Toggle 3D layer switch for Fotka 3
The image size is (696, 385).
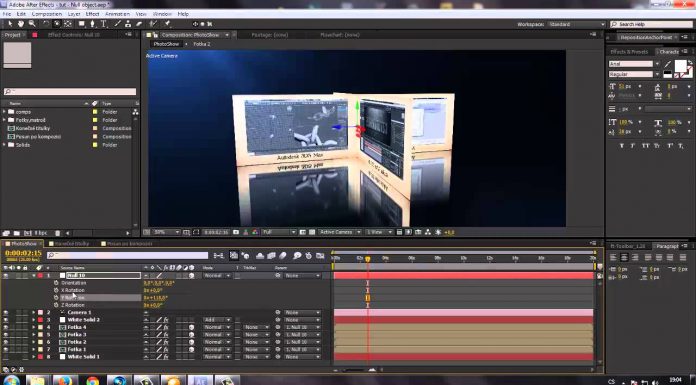(x=191, y=335)
